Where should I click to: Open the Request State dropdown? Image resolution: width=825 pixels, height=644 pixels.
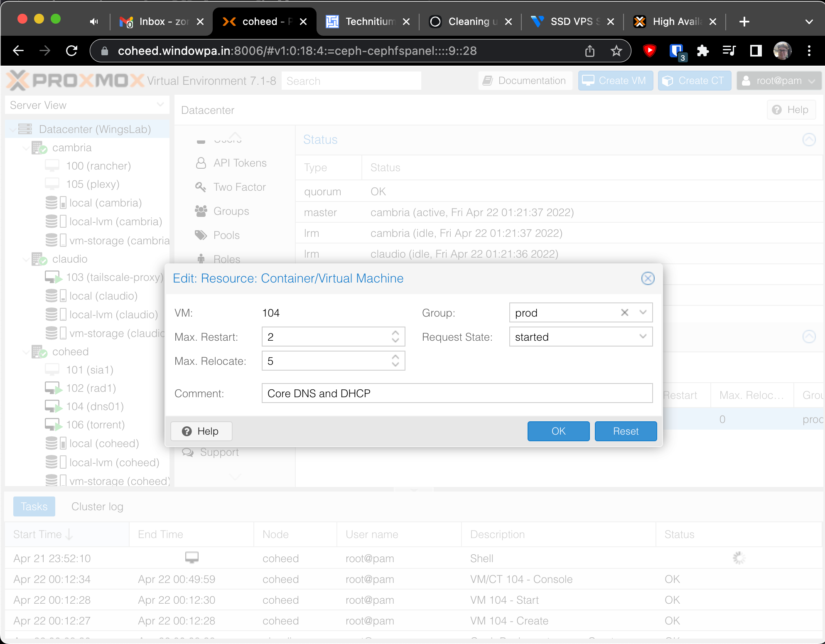(643, 337)
